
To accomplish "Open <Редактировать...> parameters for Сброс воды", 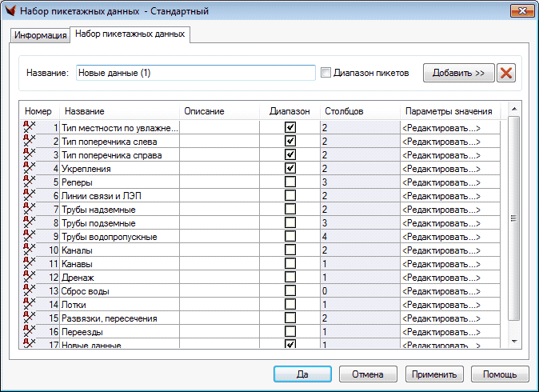I will [441, 291].
